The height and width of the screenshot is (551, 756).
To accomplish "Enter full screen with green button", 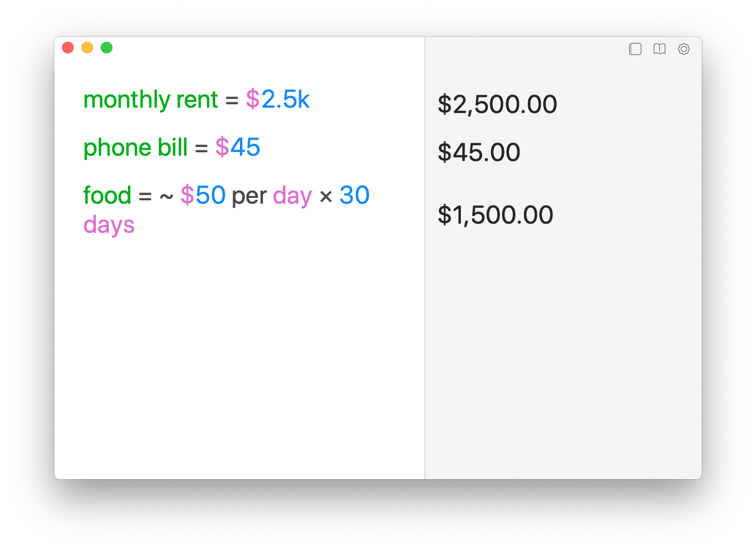I will coord(107,48).
